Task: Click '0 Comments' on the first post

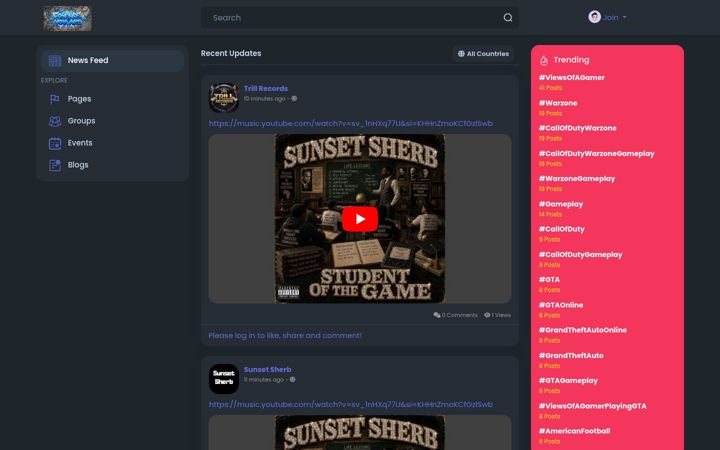Action: coord(455,315)
